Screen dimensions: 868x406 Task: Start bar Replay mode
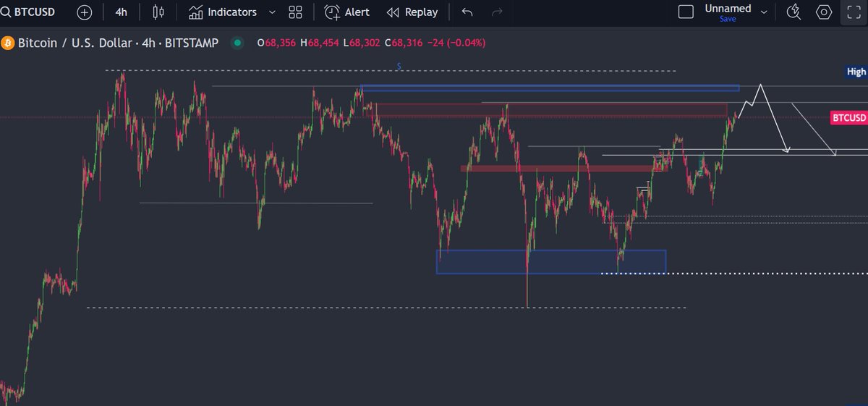point(412,12)
